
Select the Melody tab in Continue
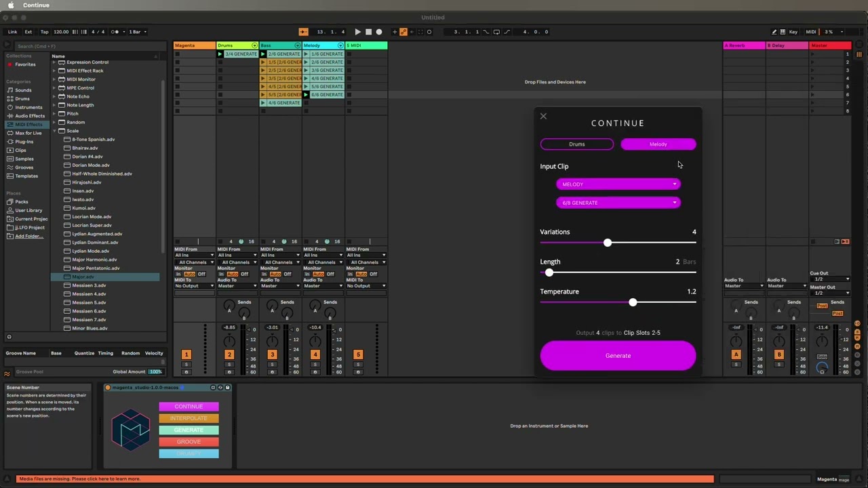pos(658,144)
